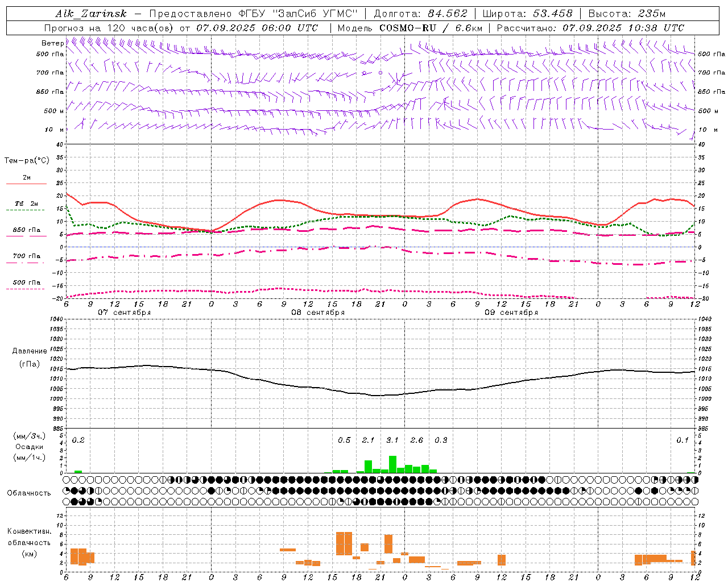The width and height of the screenshot is (728, 582).
Task: Click the precipitation amount 3.1
Action: tap(392, 440)
